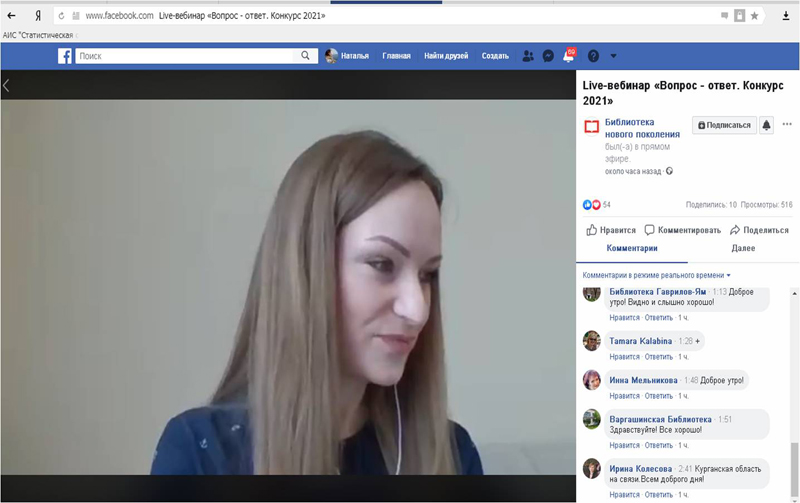Click the Подписаться button
800x503 pixels.
pyautogui.click(x=723, y=125)
